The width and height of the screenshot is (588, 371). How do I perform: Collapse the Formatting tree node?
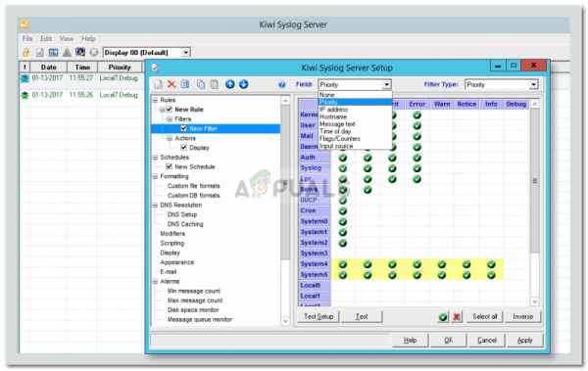[155, 176]
